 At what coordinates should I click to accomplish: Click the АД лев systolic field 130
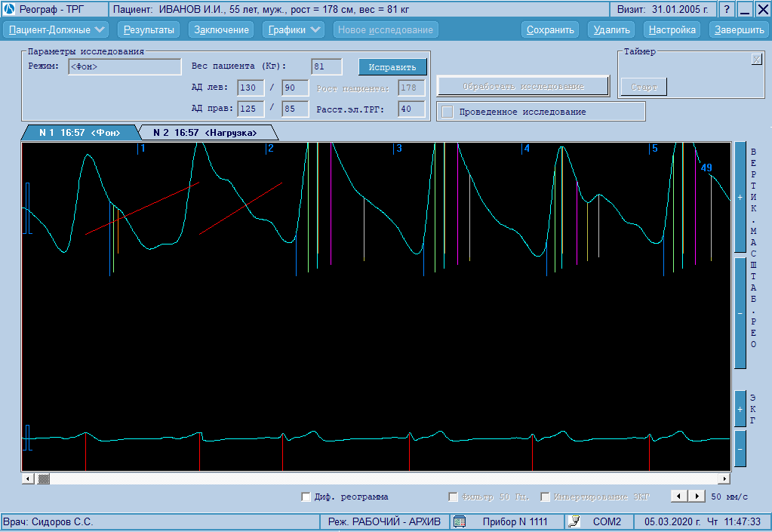pos(251,88)
